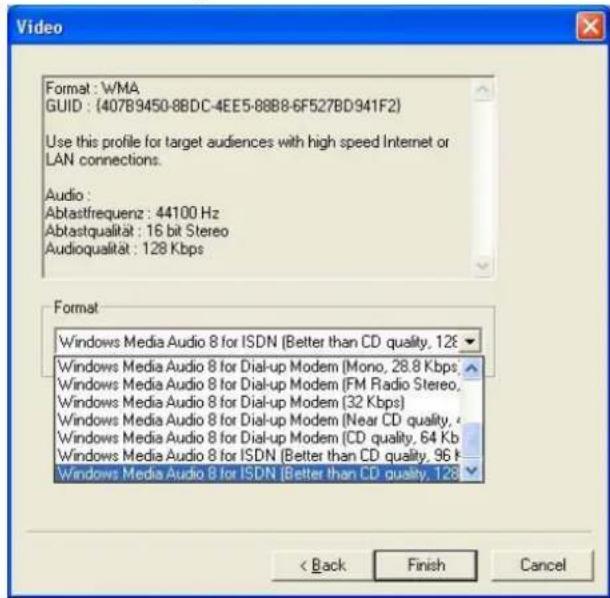This screenshot has height=598, width=610.
Task: Click the 'Abtastqualität : 16 bit Stereo' line
Action: (x=137, y=231)
